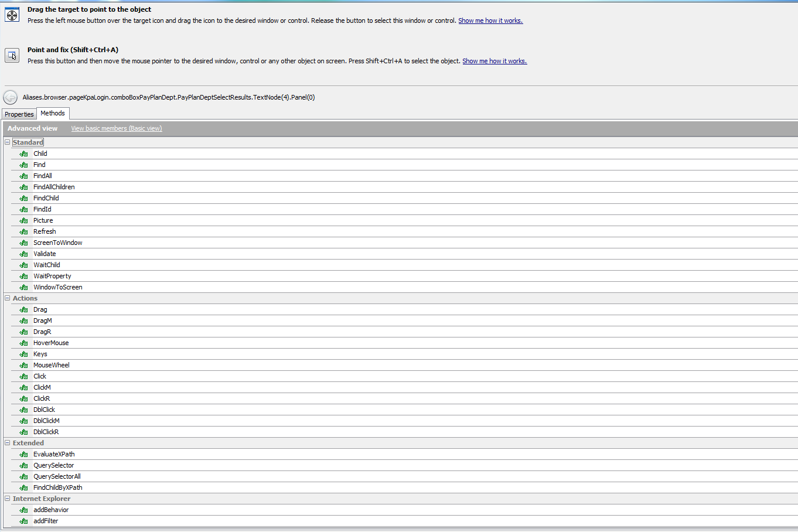Click the back arrow beside the object path
Screen dimensions: 798x532
[x=11, y=97]
